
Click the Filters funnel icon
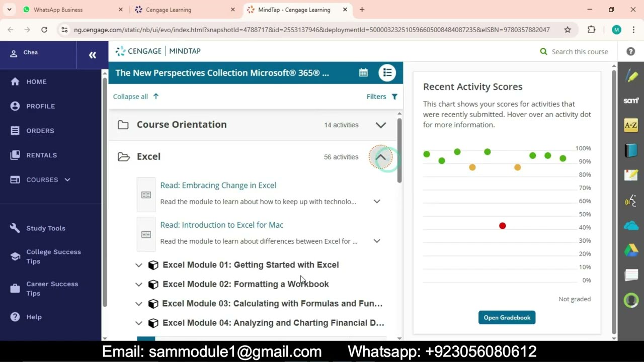[x=394, y=97]
